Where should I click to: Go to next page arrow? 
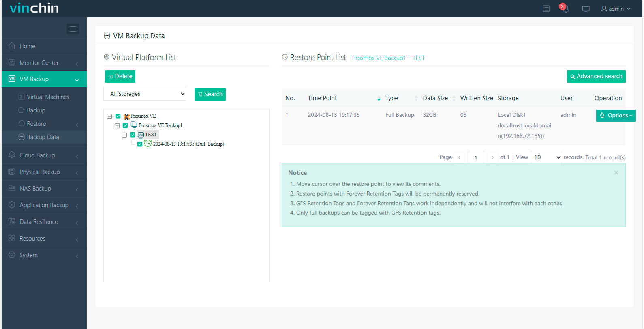[492, 157]
